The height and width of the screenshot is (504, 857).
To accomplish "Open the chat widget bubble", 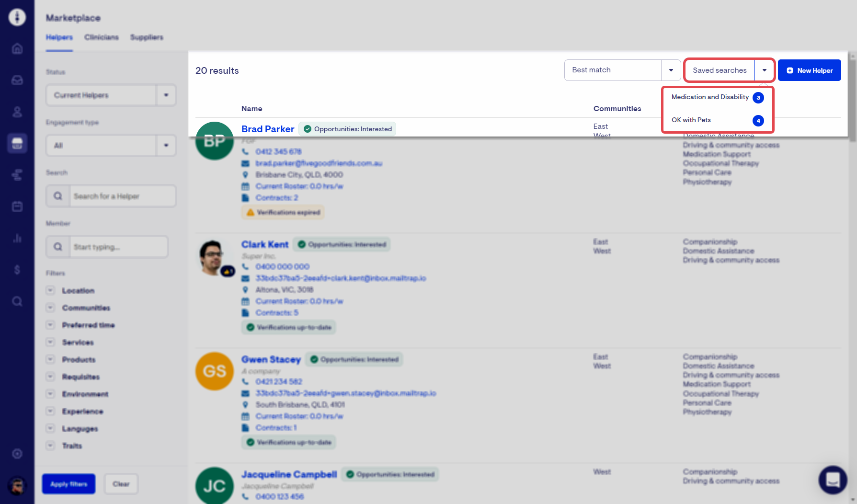I will [x=833, y=480].
